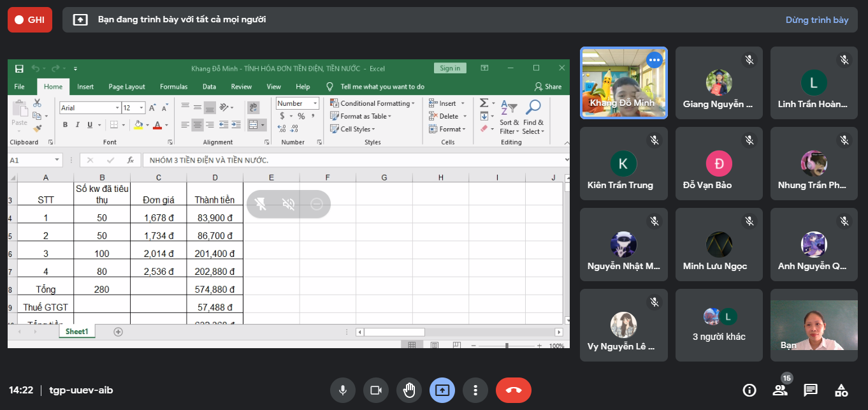This screenshot has width=868, height=410.
Task: Open the shared Excel font name dropdown
Action: pyautogui.click(x=117, y=108)
